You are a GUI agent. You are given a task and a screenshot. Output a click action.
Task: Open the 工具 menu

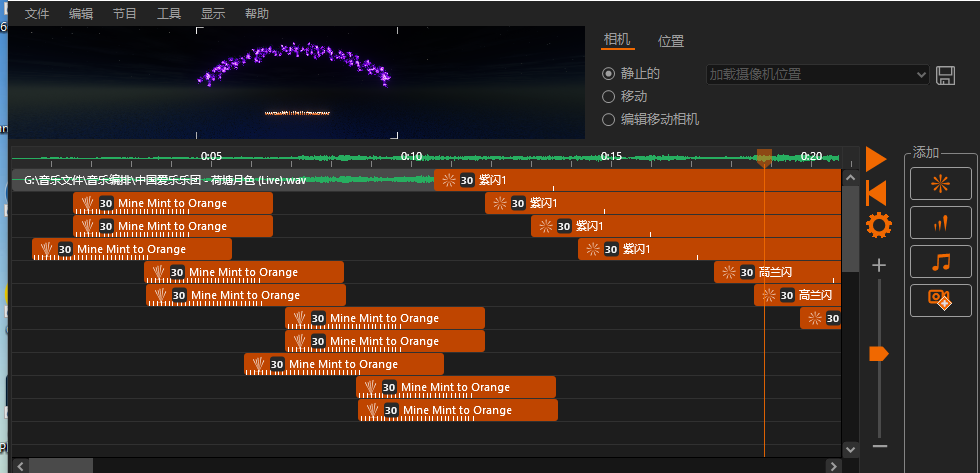[169, 14]
